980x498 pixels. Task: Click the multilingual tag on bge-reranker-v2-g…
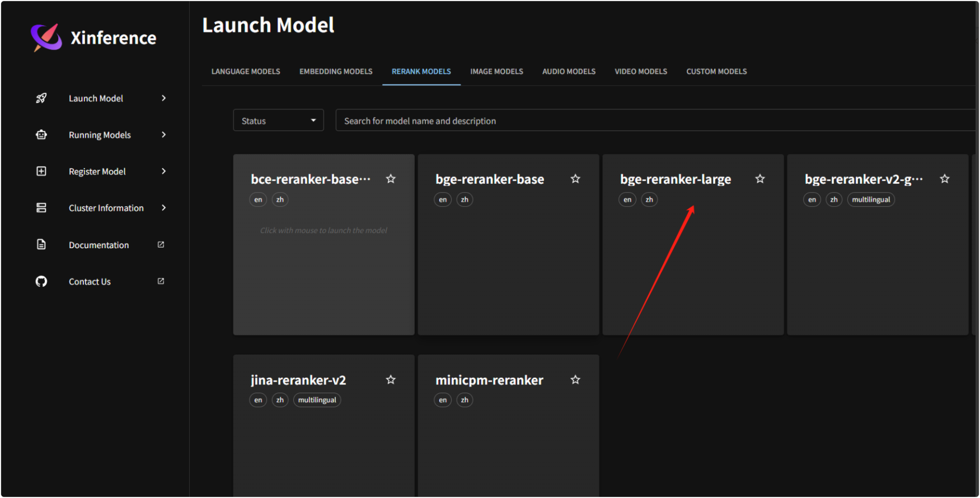coord(871,199)
